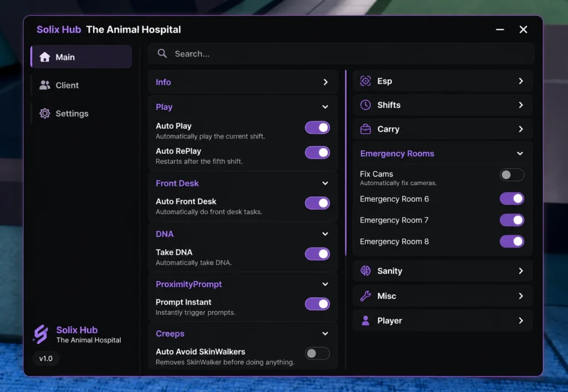Screen dimensions: 568x392
Task: Click the 'Solix Hub' title text
Action: [x=59, y=29]
